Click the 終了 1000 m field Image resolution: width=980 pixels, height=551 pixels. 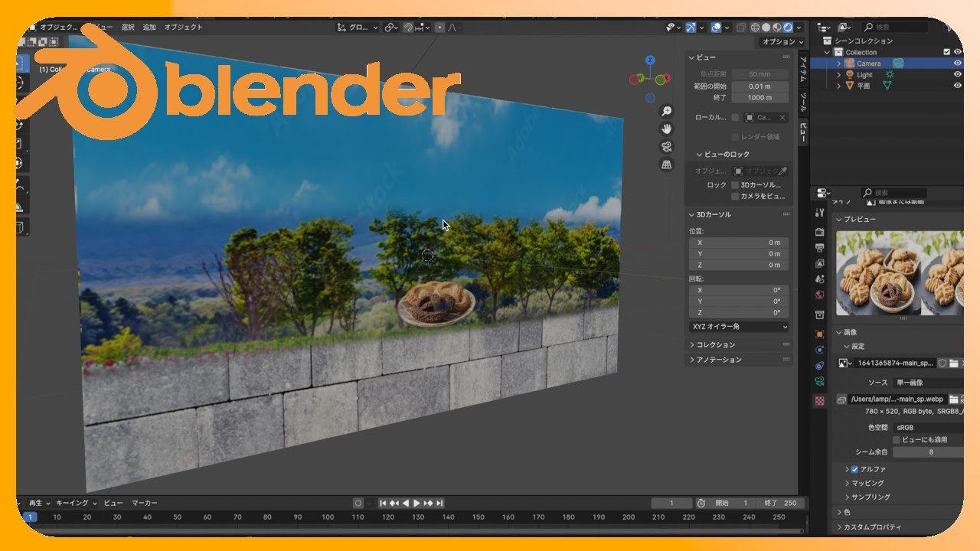(x=759, y=98)
